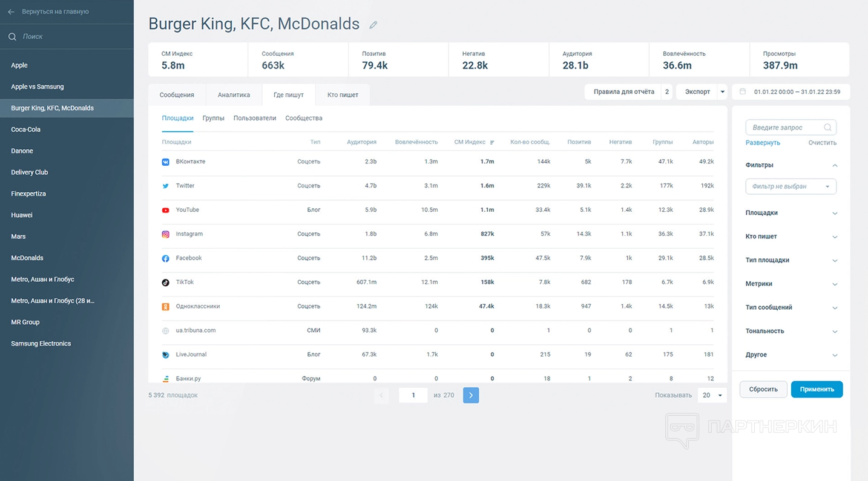Click the VKontakte platform icon
The height and width of the screenshot is (481, 868).
[x=165, y=162]
